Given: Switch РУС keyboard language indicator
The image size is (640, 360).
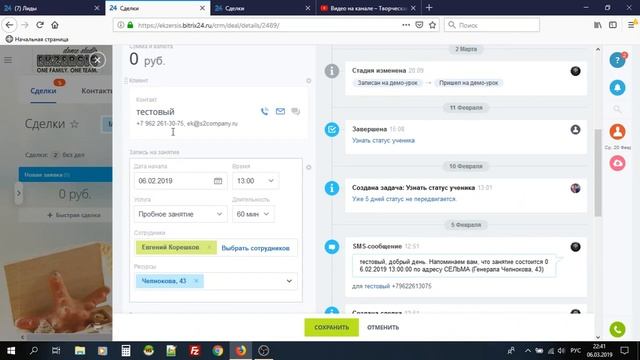Looking at the screenshot, I should (576, 351).
